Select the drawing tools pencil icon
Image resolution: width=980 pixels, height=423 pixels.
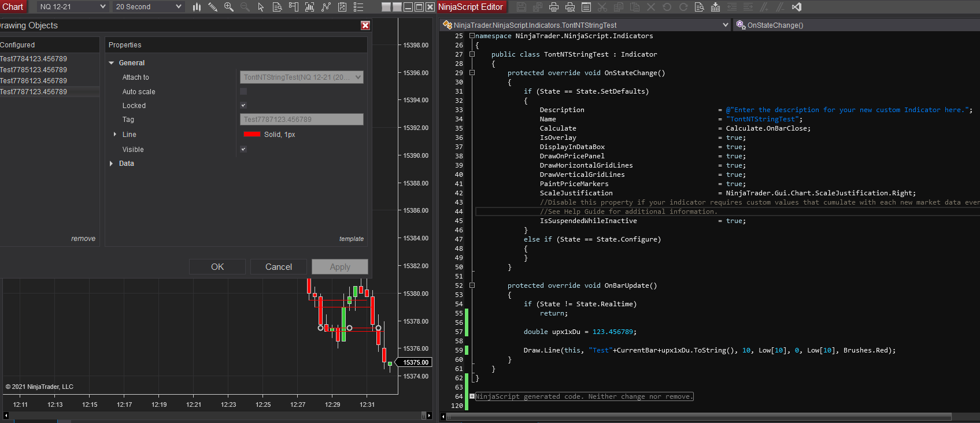pos(213,7)
